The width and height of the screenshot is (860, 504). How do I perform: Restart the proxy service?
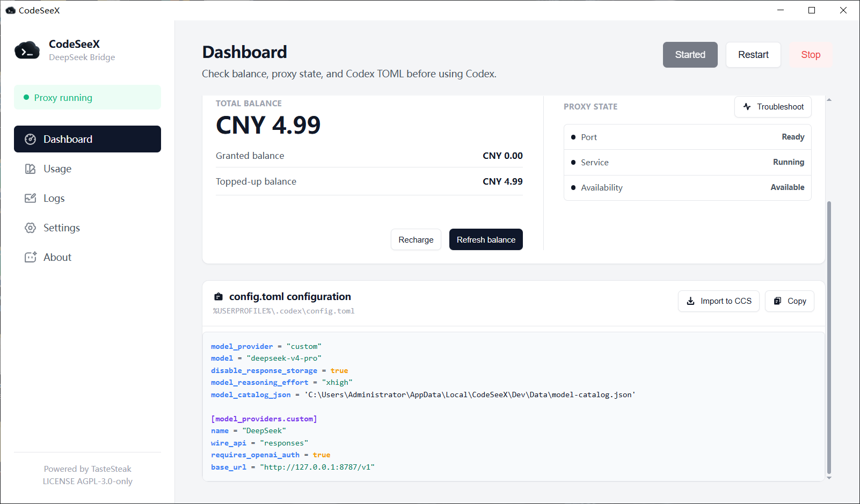click(x=753, y=55)
